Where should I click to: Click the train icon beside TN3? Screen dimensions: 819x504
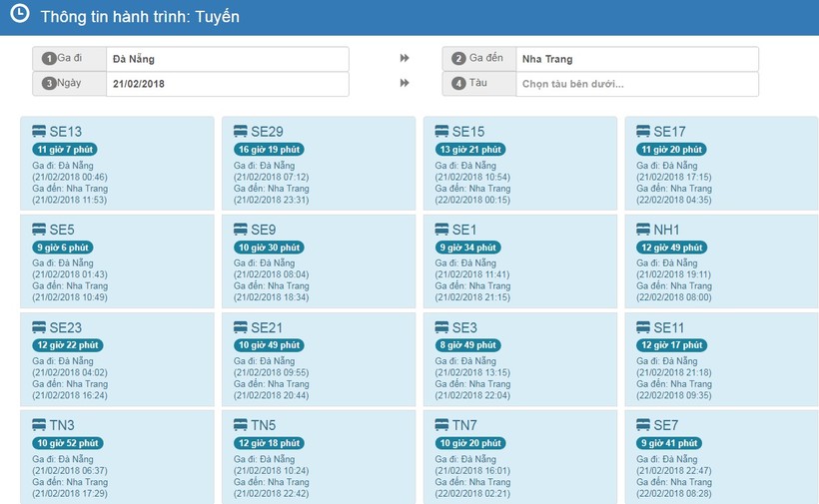click(39, 425)
